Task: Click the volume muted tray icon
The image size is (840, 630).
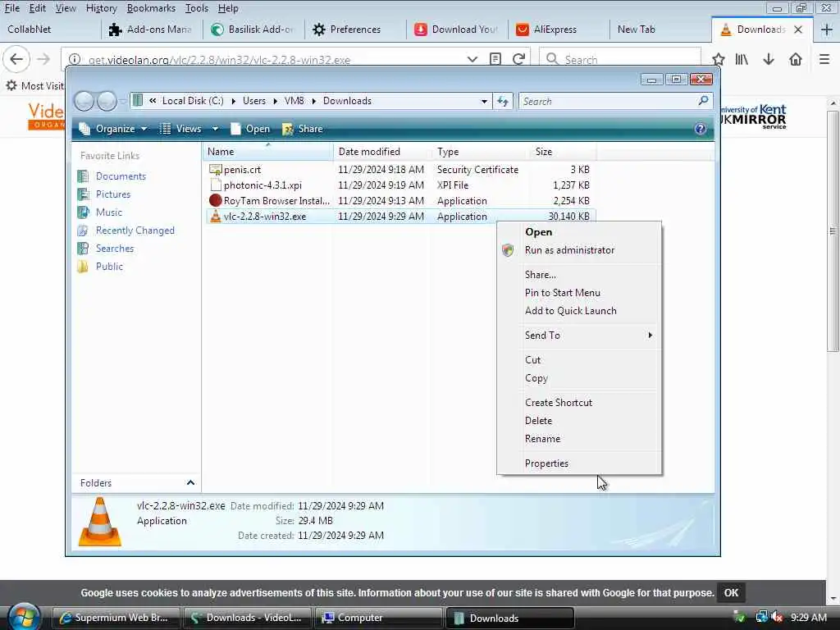Action: 776,617
